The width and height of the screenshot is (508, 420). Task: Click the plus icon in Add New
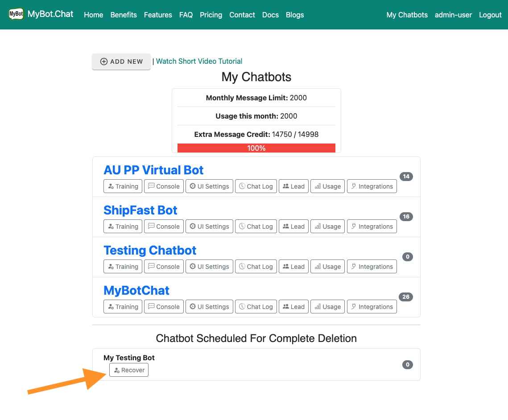click(104, 62)
